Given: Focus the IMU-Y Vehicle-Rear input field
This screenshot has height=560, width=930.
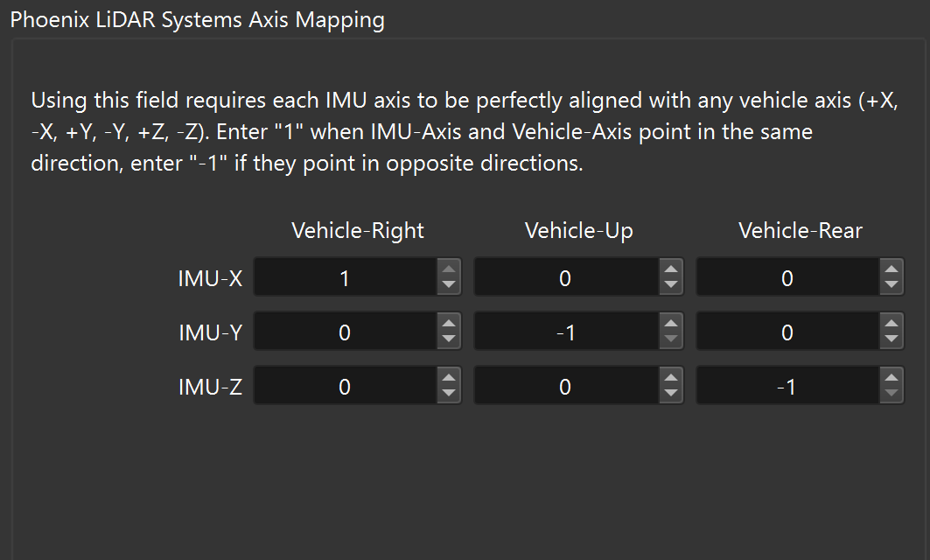Looking at the screenshot, I should coord(788,331).
